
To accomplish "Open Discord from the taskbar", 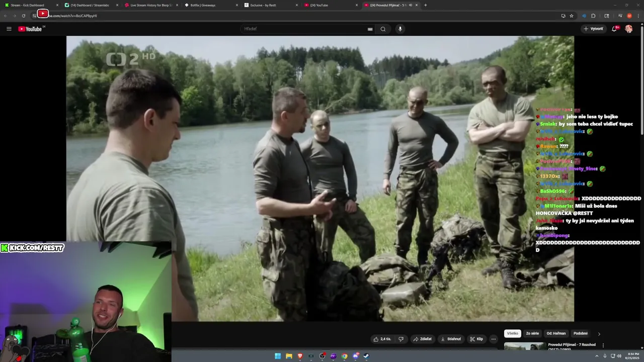I will click(355, 356).
